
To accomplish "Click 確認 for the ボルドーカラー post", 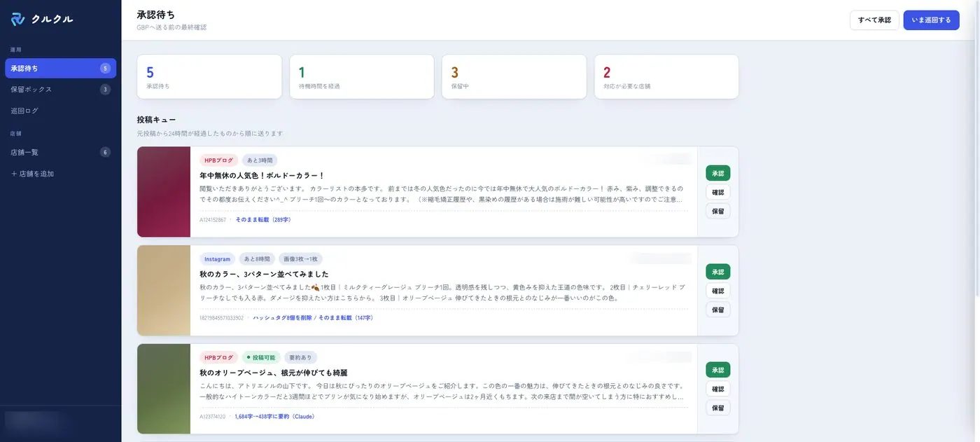I will point(717,192).
